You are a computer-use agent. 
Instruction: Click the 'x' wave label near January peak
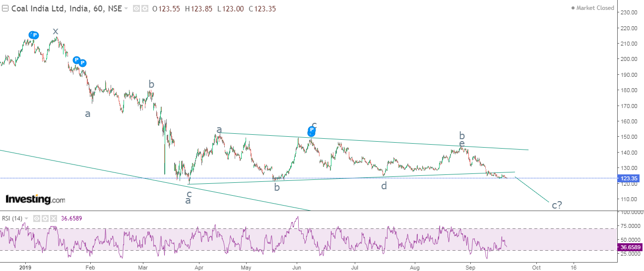tap(56, 31)
